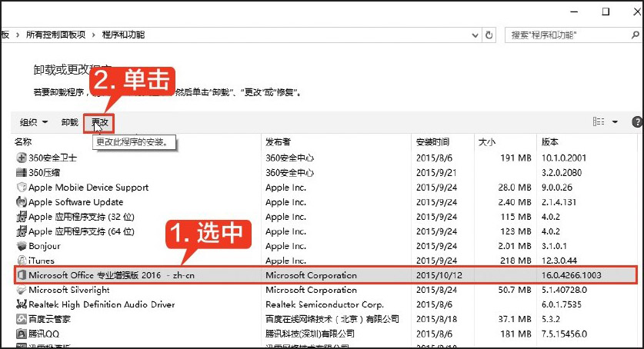Click publisher 百度在线网络技术（北京）有限公司

tap(332, 319)
